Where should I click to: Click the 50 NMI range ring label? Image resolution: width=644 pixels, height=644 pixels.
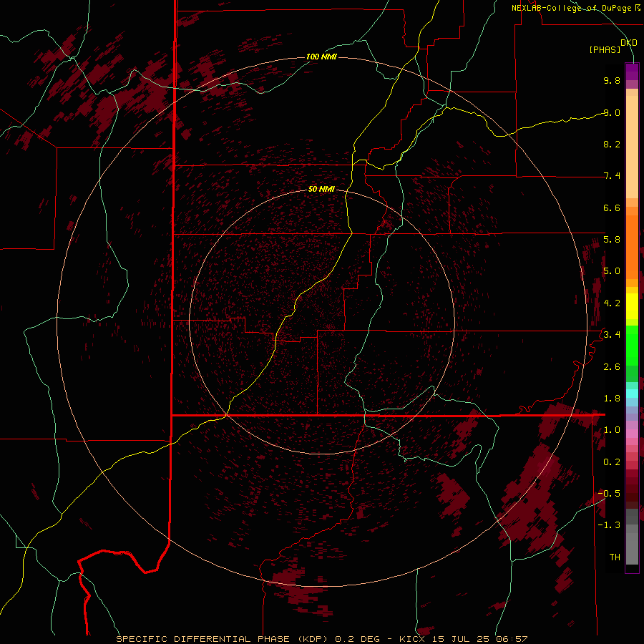321,189
